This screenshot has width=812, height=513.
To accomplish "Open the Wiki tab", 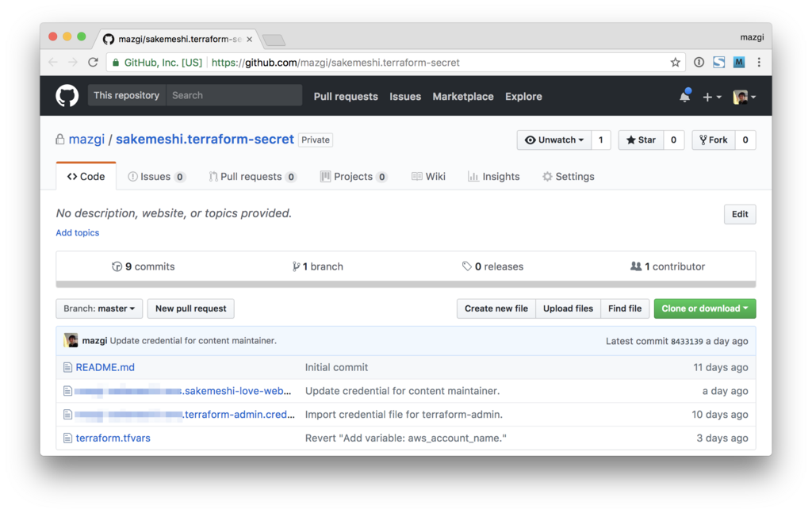I will 428,177.
